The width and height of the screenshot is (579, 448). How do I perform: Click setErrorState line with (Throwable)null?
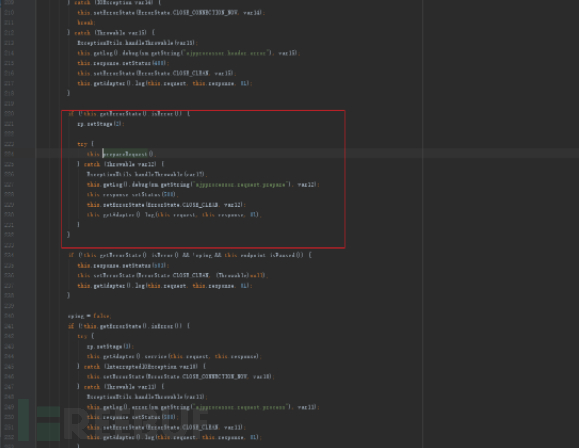(x=172, y=276)
